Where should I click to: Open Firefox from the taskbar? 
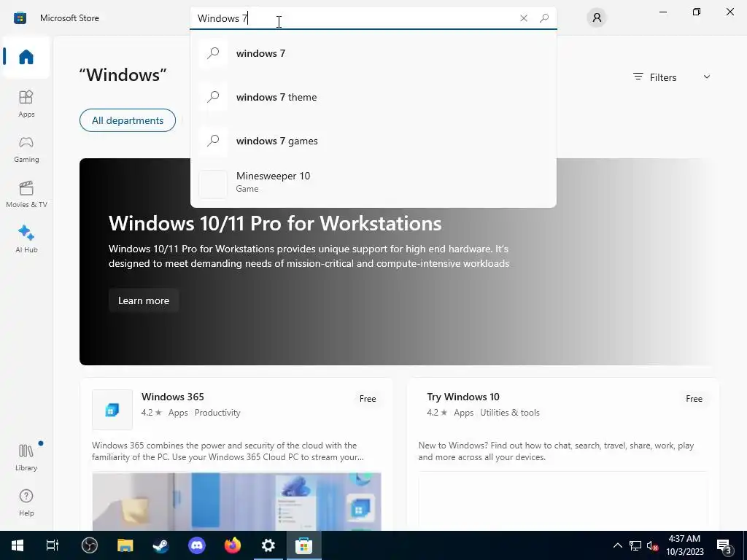(x=233, y=545)
